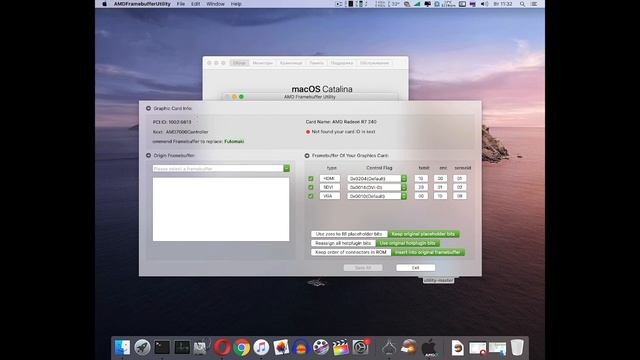The width and height of the screenshot is (640, 360).
Task: Click the yellow minimize button of AMD Framebuffer Utility
Action: click(x=234, y=97)
